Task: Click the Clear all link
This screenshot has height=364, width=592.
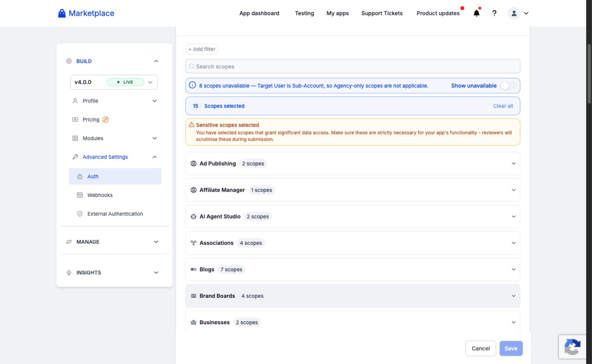Action: pos(503,106)
